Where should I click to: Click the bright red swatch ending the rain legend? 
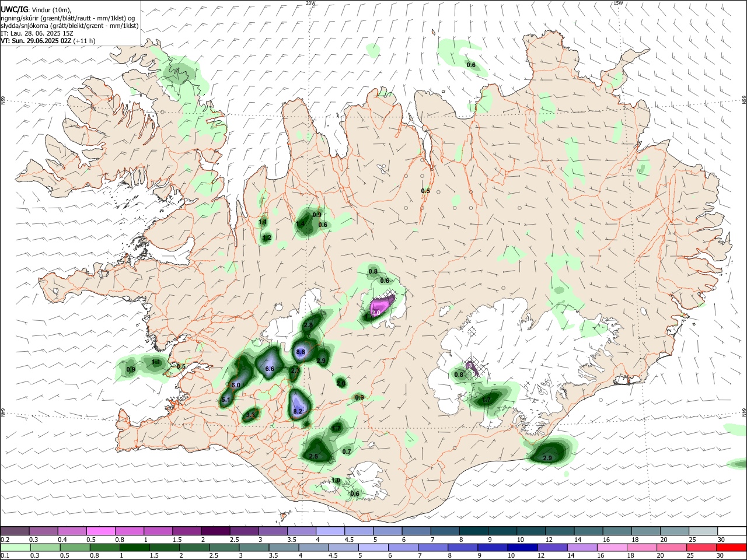[x=732, y=547]
